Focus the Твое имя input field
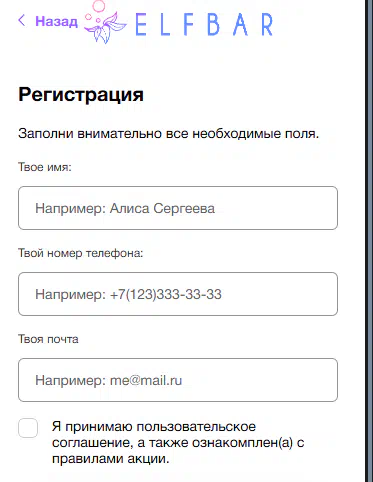The height and width of the screenshot is (482, 373). [x=178, y=208]
